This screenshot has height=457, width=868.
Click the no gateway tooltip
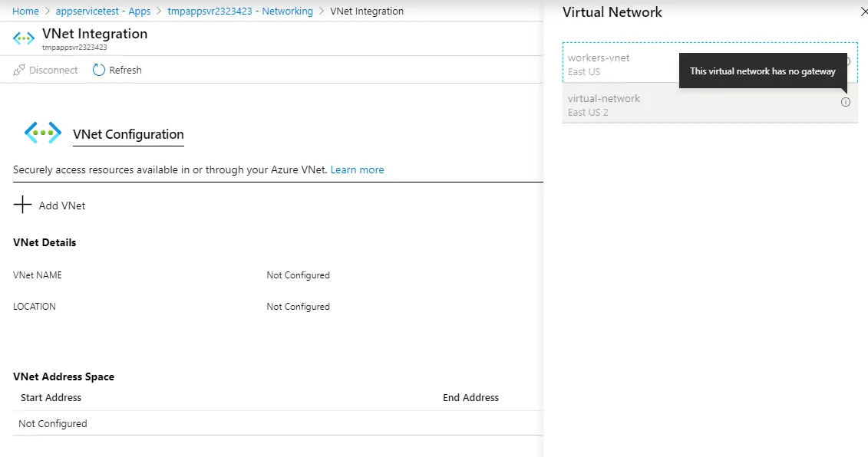(x=762, y=71)
